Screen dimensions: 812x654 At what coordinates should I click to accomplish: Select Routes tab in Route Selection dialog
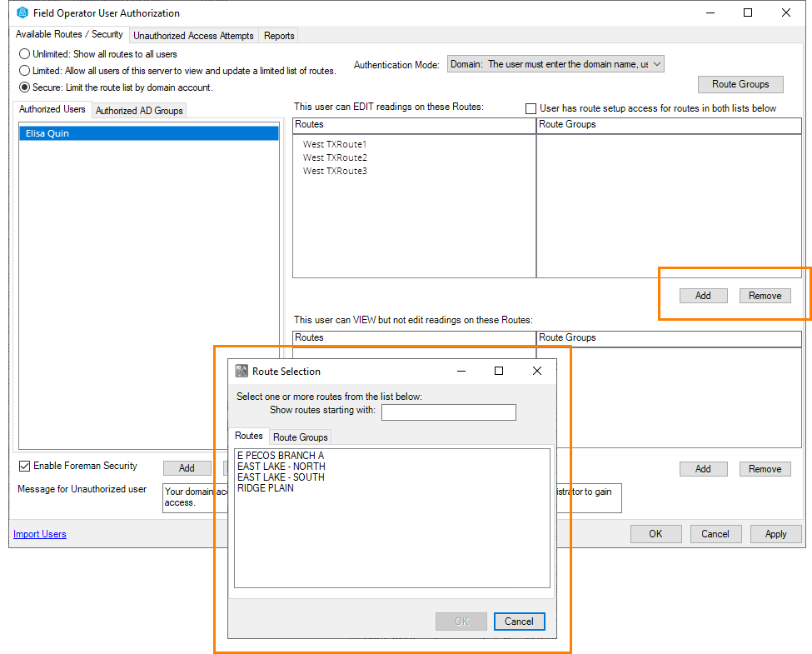click(x=249, y=436)
